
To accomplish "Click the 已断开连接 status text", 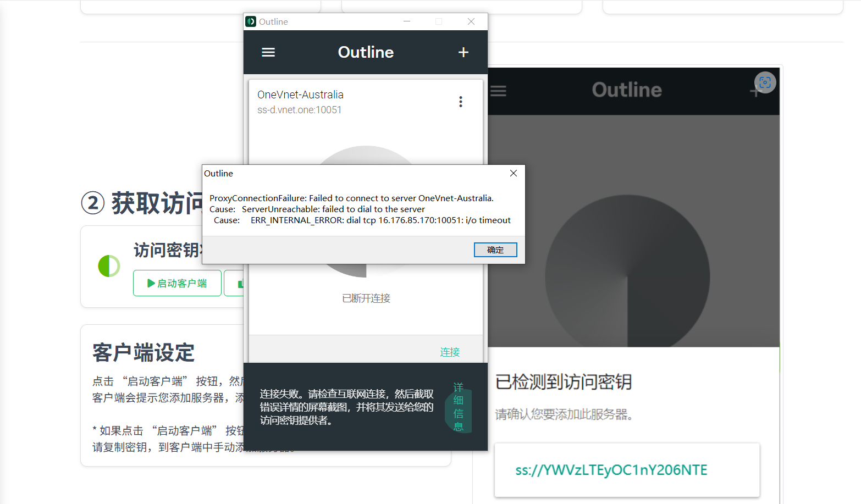I will pyautogui.click(x=366, y=298).
